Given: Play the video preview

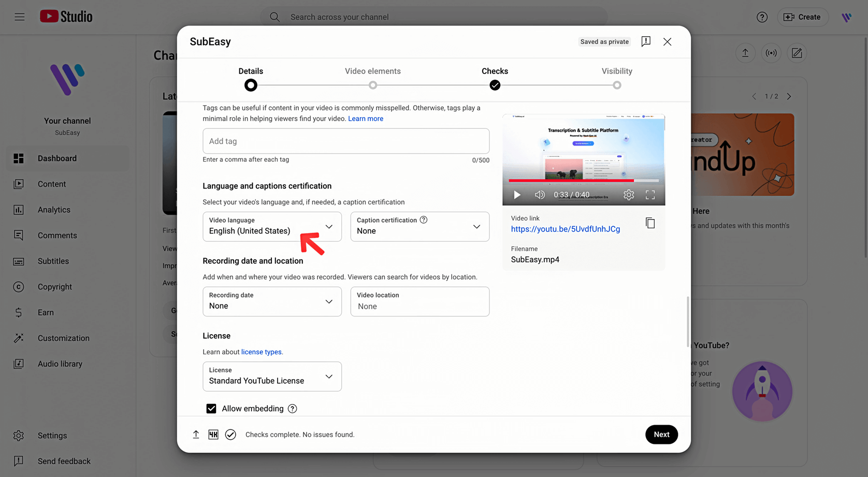Looking at the screenshot, I should 517,195.
